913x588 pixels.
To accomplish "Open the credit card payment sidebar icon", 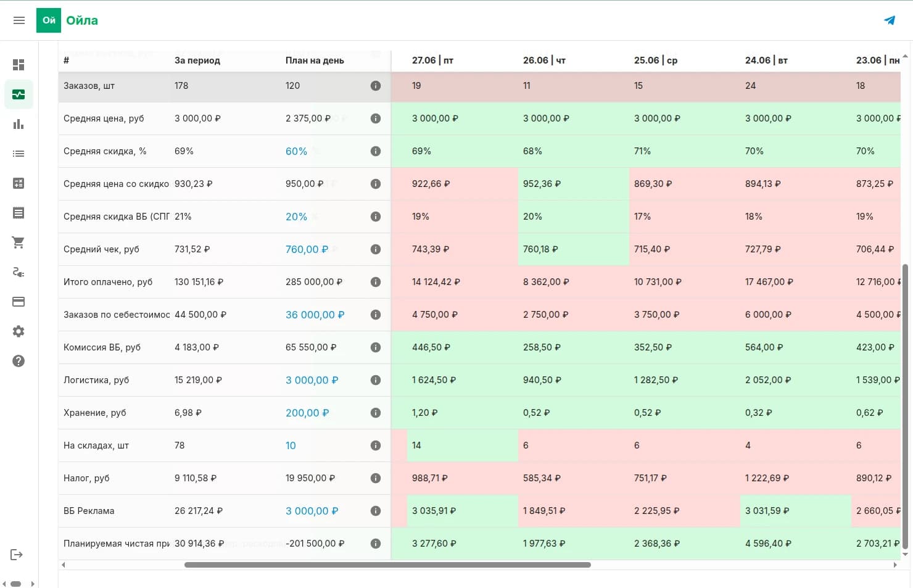I will click(19, 302).
